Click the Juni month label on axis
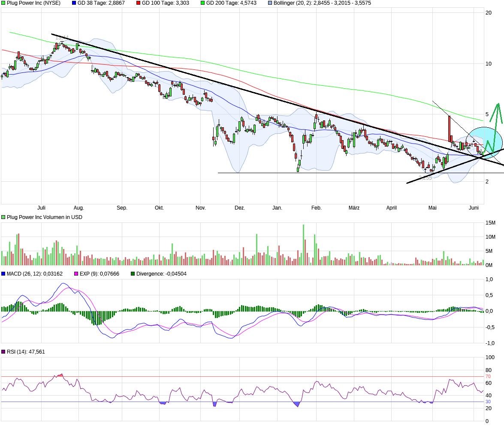 474,208
